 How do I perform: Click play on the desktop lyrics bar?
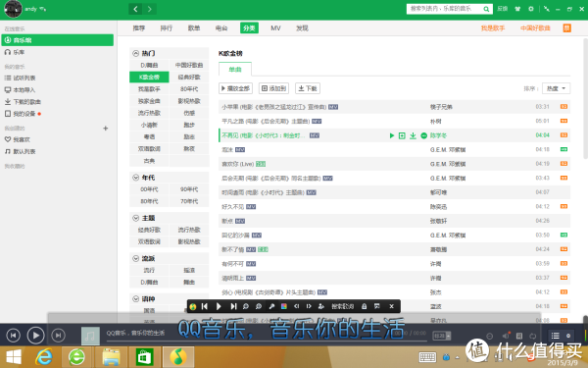219,306
